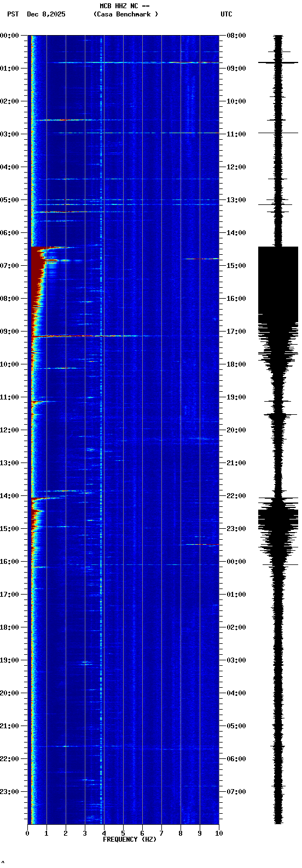The width and height of the screenshot is (302, 868).
Task: Click frequency axis tick label '2'
Action: pyautogui.click(x=66, y=833)
